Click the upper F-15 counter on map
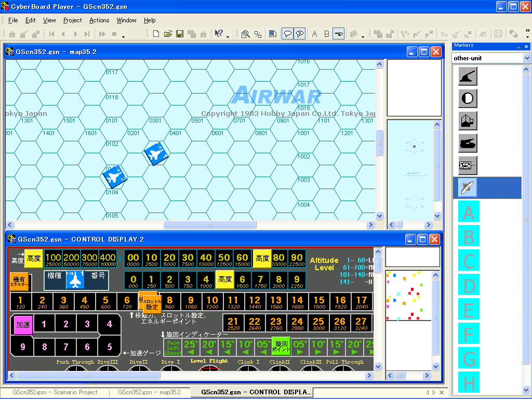Image resolution: width=532 pixels, height=399 pixels. (x=156, y=154)
